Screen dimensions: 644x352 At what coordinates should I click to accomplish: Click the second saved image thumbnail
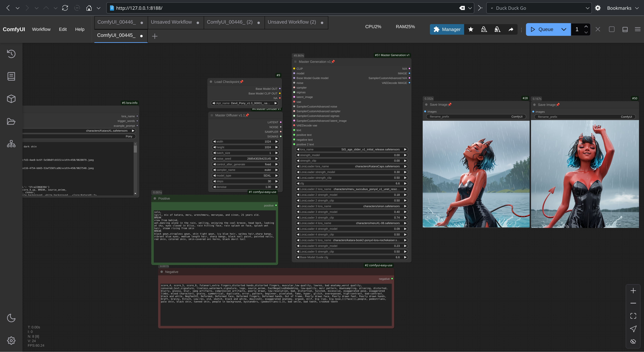(x=585, y=174)
